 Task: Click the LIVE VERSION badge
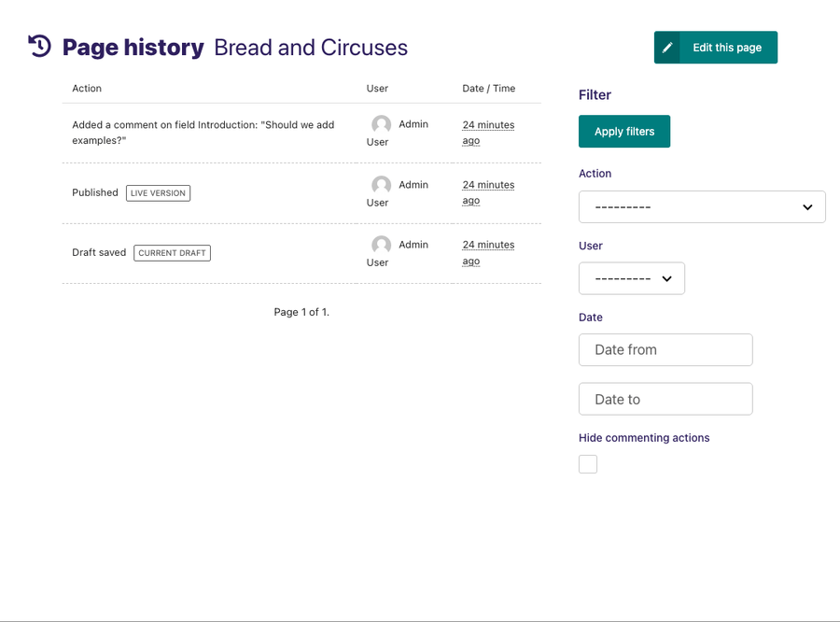tap(158, 193)
